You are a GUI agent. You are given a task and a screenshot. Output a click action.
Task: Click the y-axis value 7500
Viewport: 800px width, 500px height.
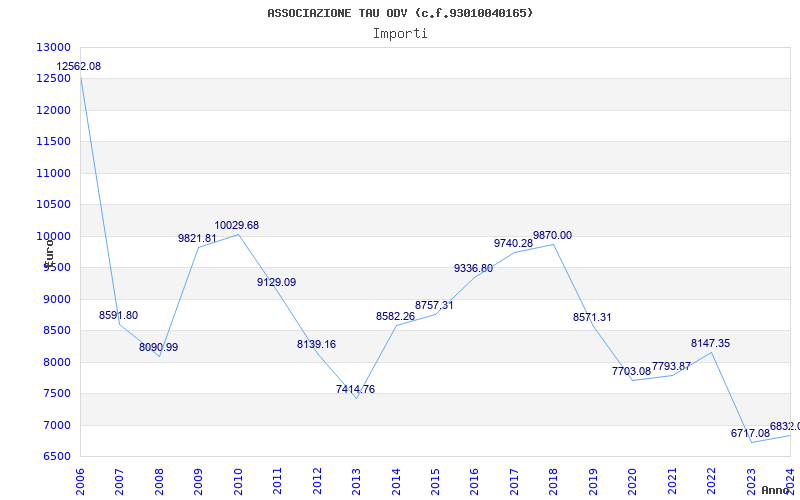coord(56,393)
